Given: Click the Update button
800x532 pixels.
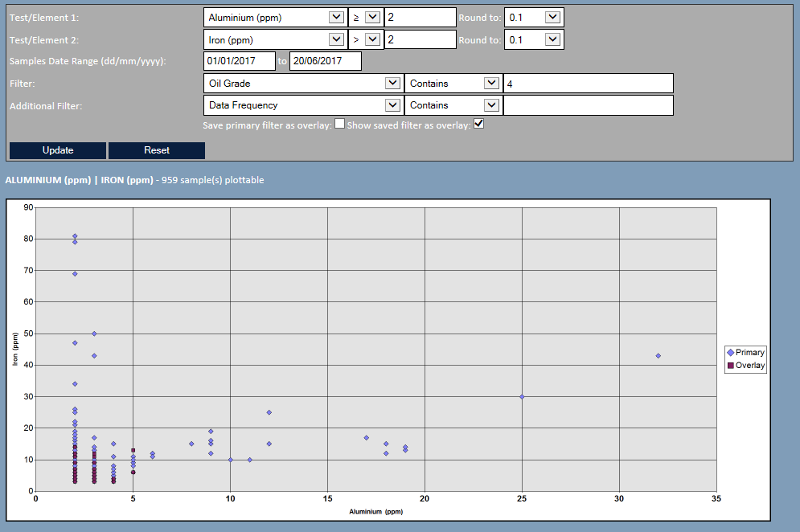Looking at the screenshot, I should (58, 150).
